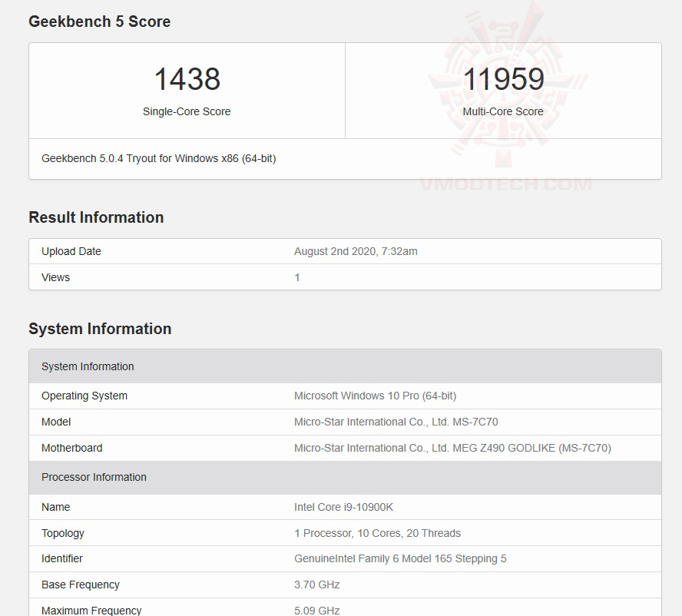Click the large System Information section heading

pos(100,329)
